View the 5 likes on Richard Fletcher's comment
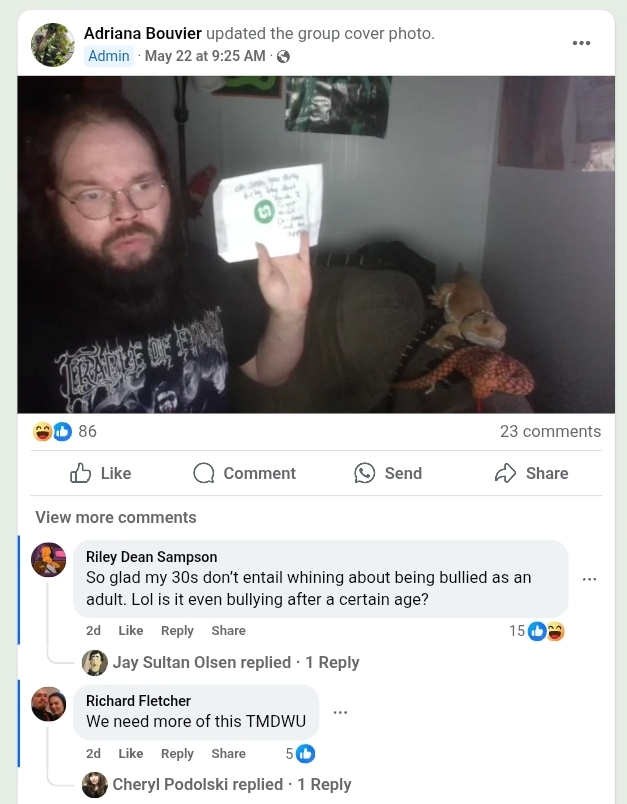 (x=300, y=754)
